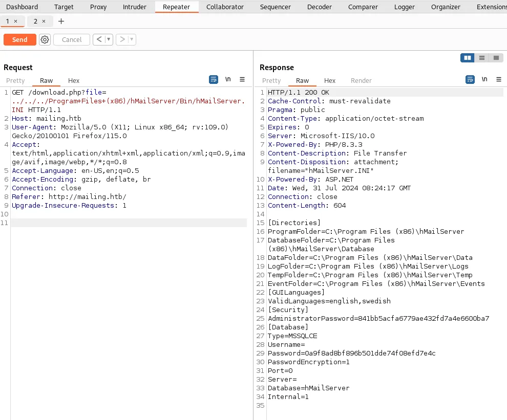Image resolution: width=507 pixels, height=420 pixels.
Task: Click the [Directories] section header
Action: [x=294, y=223]
